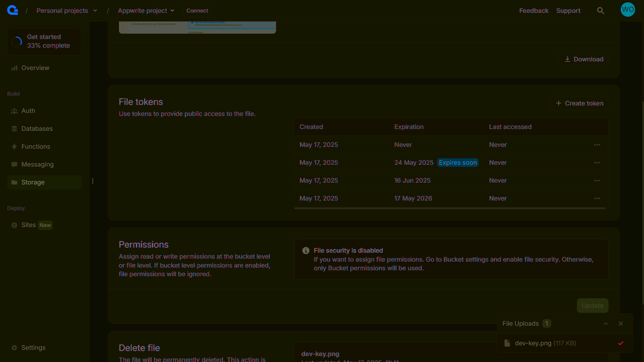Screen dimensions: 644x362
Task: Open options menu for 17 May 2026 token
Action: click(597, 199)
